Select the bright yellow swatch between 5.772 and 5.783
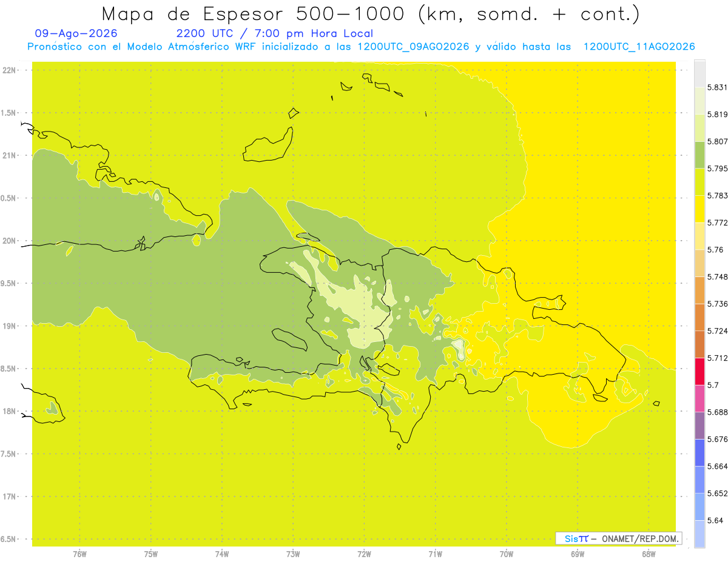Viewport: 728px width, 562px height. pyautogui.click(x=699, y=209)
